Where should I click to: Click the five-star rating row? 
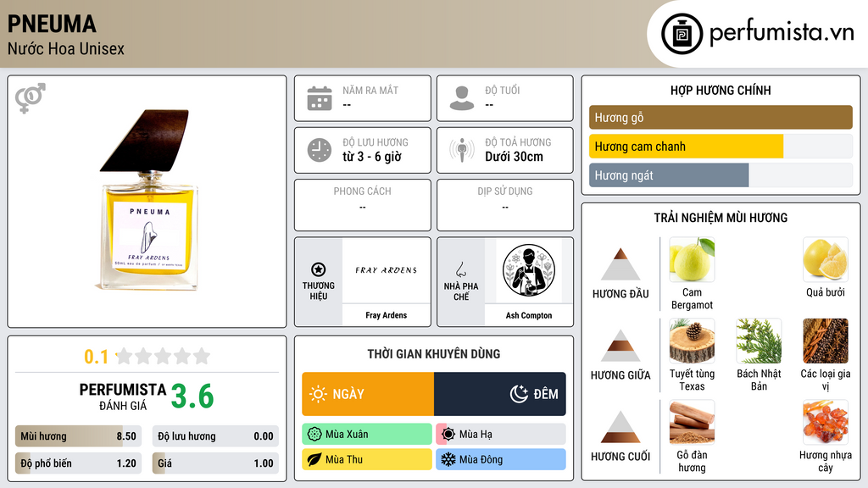click(x=163, y=356)
